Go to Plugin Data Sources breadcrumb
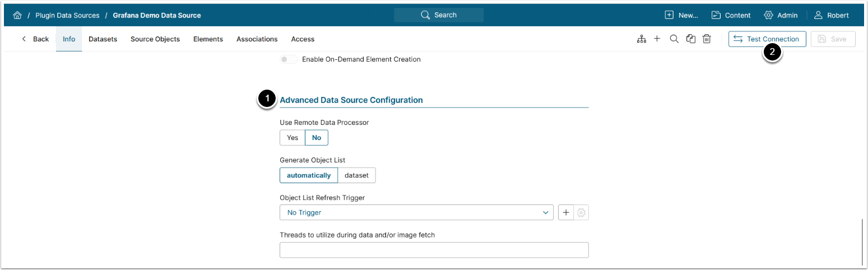 tap(67, 15)
